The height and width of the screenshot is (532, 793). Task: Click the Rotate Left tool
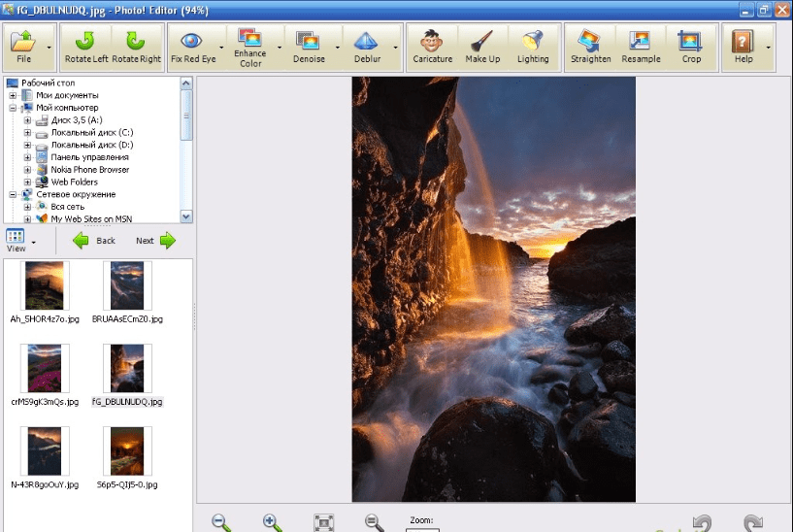85,47
